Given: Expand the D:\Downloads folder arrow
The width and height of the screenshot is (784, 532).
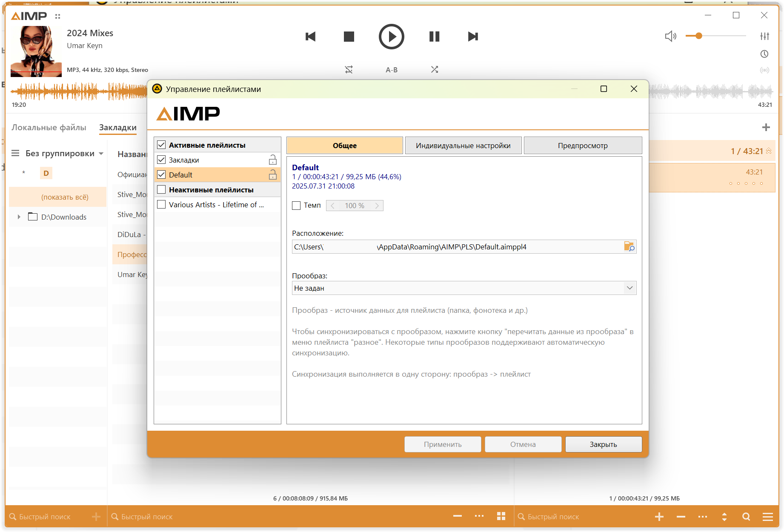Looking at the screenshot, I should coord(19,217).
